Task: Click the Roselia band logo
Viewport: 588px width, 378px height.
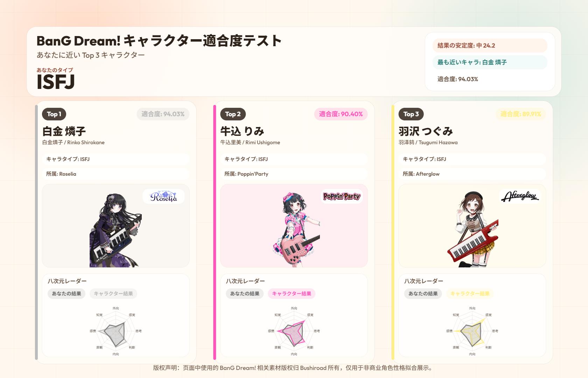Action: (163, 196)
